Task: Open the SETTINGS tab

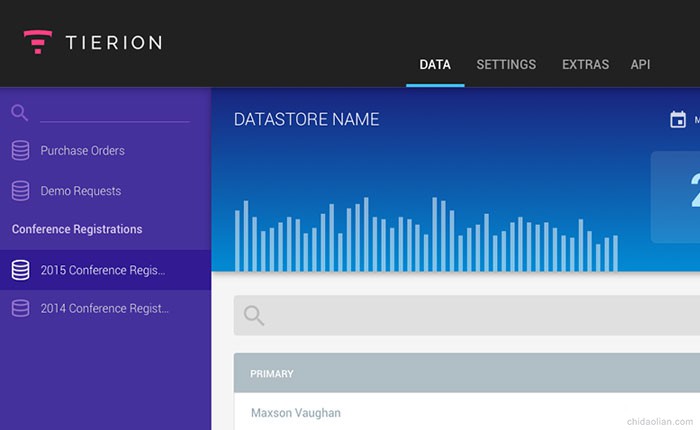Action: point(506,65)
